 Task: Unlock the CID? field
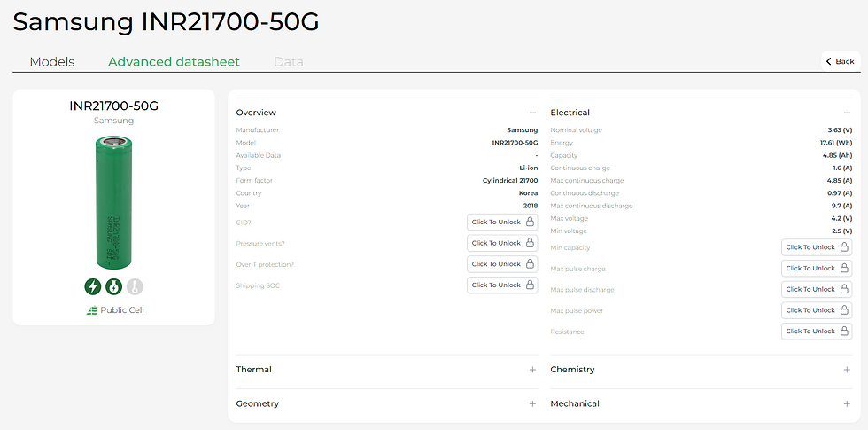click(x=502, y=223)
